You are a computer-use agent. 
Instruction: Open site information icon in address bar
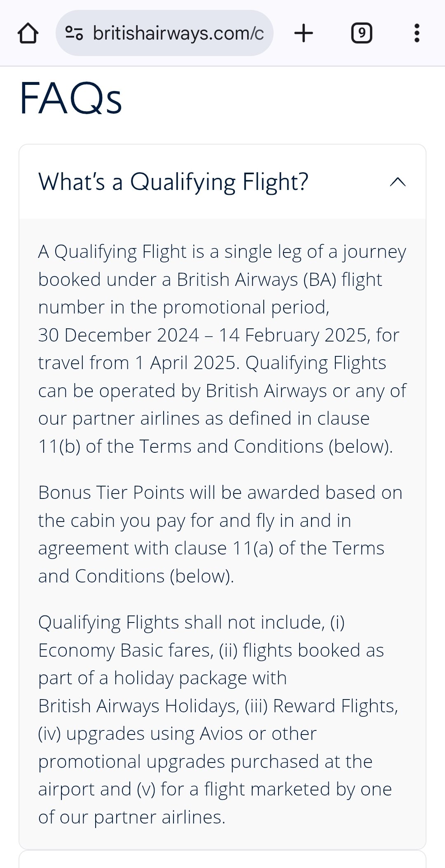[x=74, y=33]
